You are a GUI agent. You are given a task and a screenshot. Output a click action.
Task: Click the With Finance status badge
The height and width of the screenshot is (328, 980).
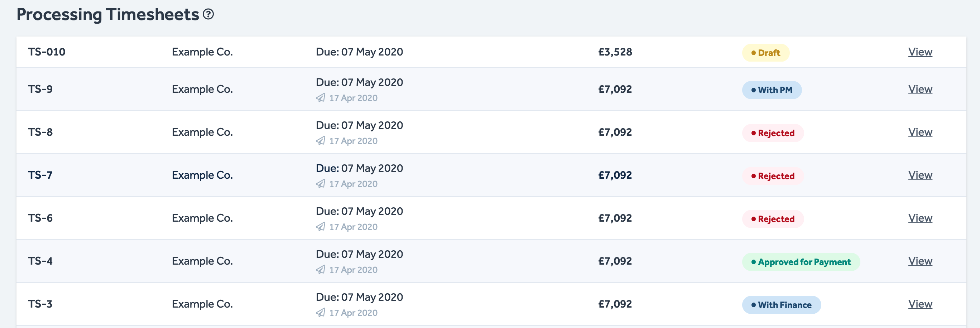(x=781, y=305)
